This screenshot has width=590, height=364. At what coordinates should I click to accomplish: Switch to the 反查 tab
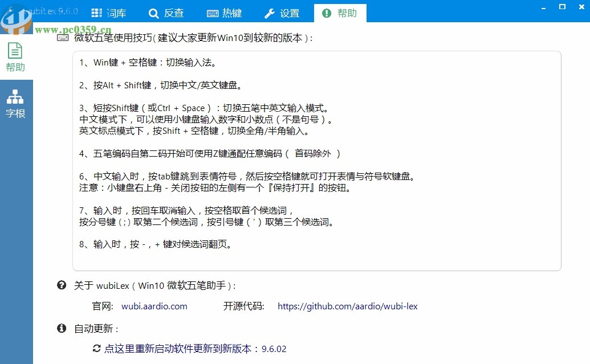click(x=167, y=13)
